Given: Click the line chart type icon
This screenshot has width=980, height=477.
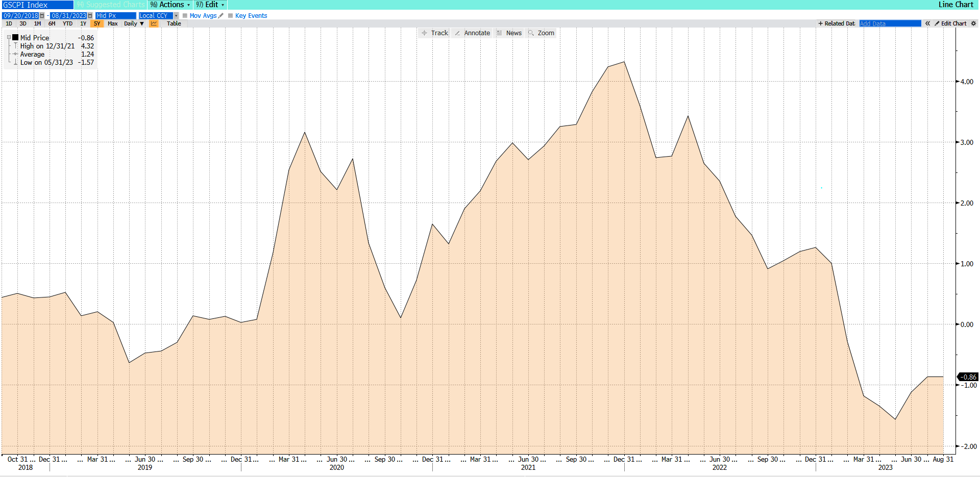Looking at the screenshot, I should point(154,23).
